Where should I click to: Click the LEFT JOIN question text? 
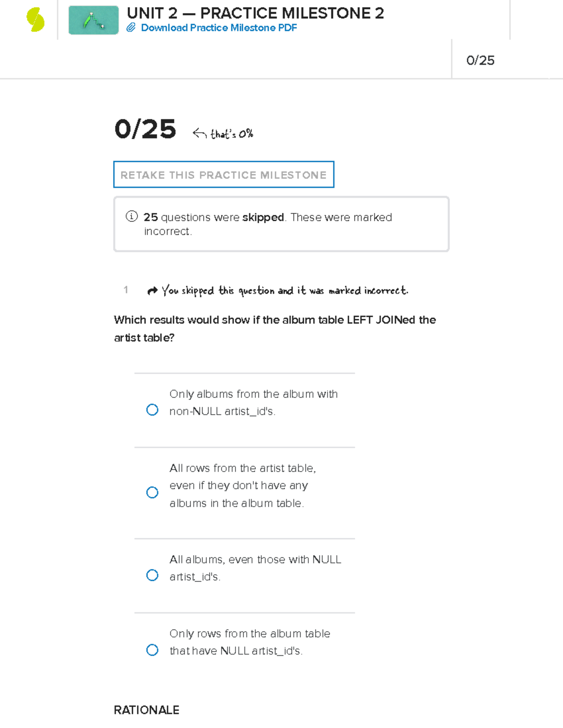coord(274,328)
